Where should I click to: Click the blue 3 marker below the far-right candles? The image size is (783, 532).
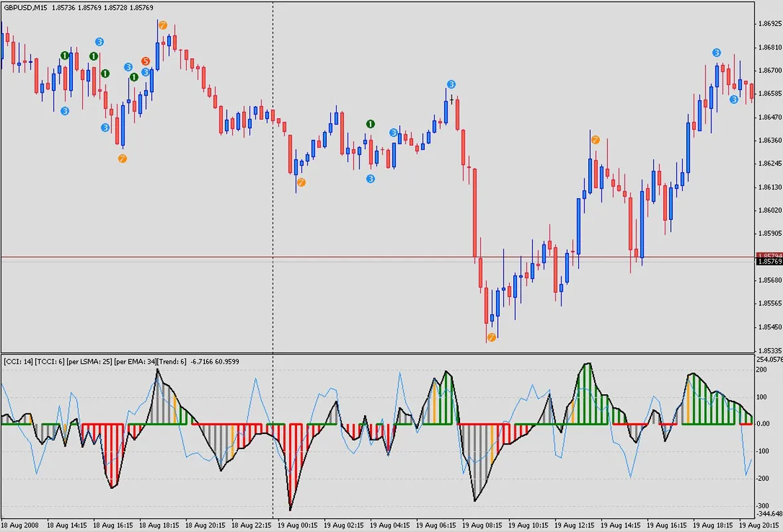point(734,99)
